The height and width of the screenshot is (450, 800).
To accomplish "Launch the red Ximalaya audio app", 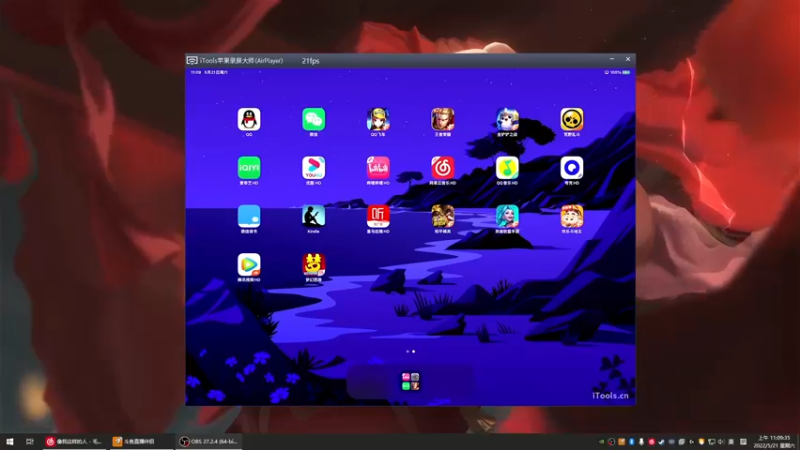I will click(x=378, y=216).
